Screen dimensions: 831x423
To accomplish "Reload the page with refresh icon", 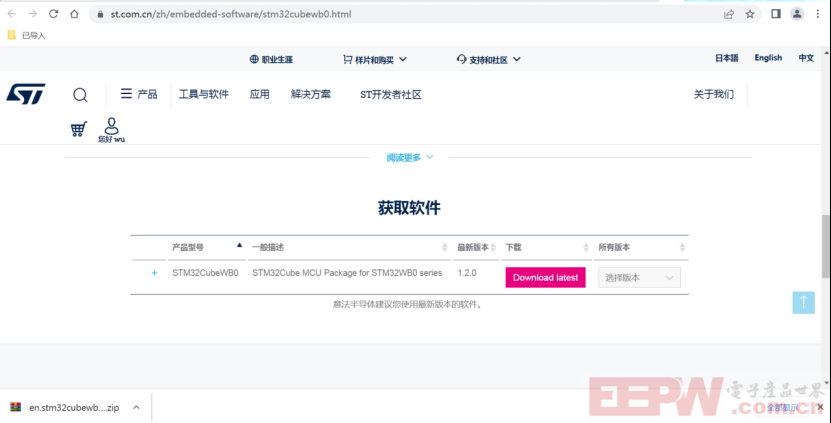I will click(54, 14).
